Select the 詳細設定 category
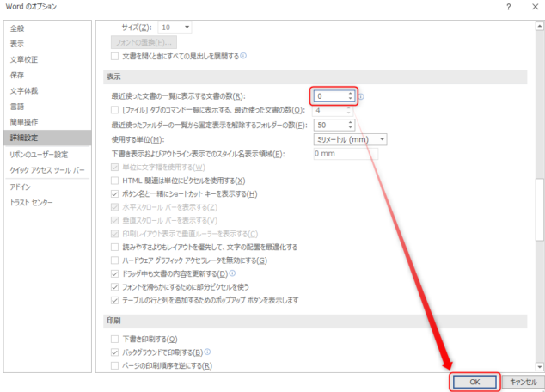Viewport: 545px width, 392px height. pyautogui.click(x=47, y=138)
